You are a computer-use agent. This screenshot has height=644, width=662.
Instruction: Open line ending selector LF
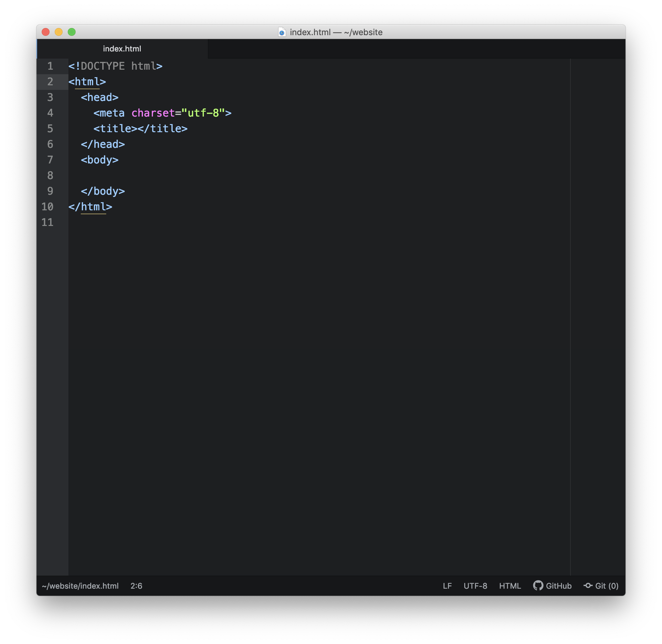pos(447,586)
